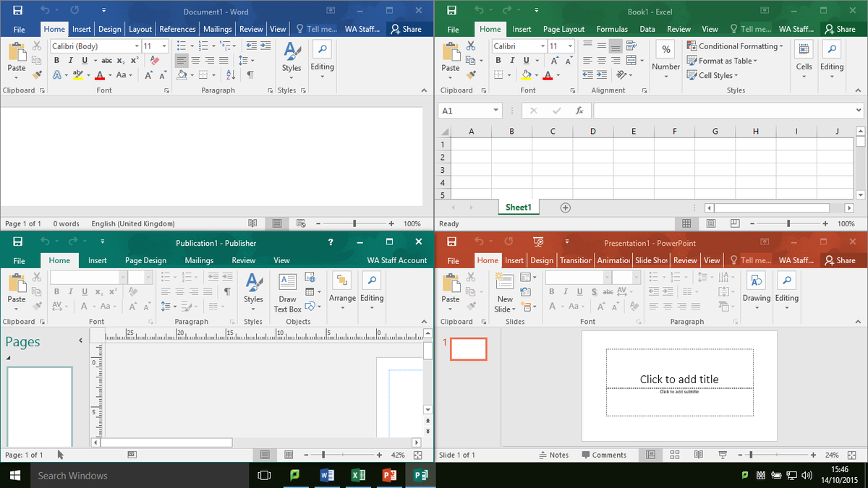Select the slide 1 thumbnail in PowerPoint
The width and height of the screenshot is (868, 488).
pos(468,348)
